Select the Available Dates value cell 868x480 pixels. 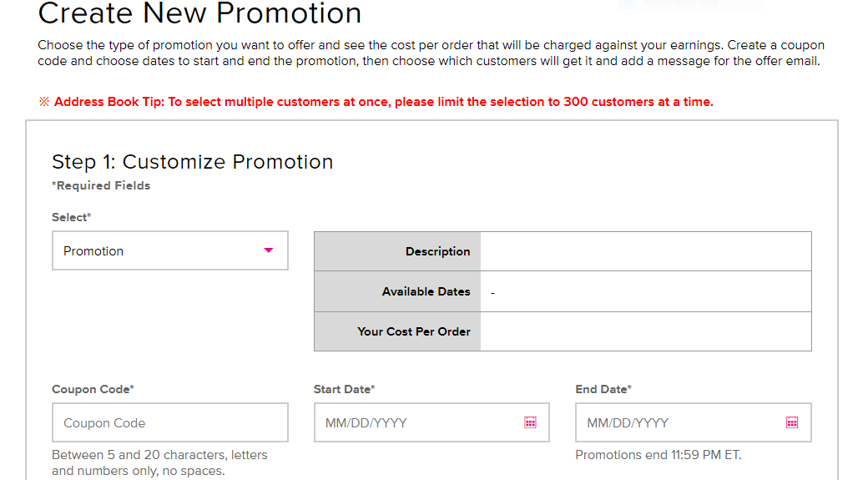(x=646, y=291)
